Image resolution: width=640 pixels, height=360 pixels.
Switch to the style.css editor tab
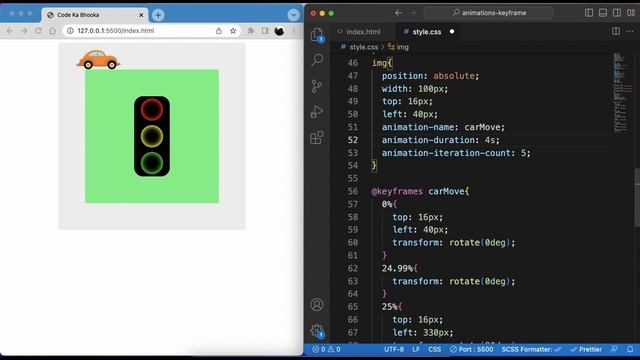427,31
